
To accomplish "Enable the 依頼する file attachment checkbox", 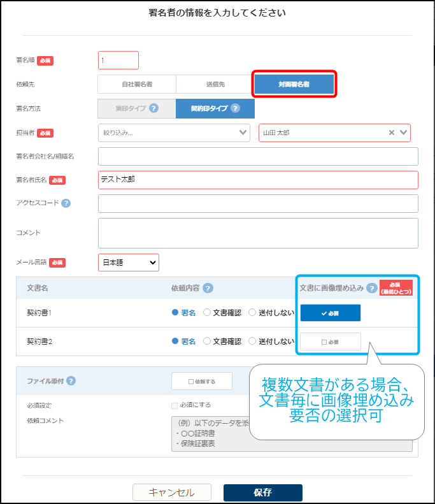I will click(x=201, y=381).
